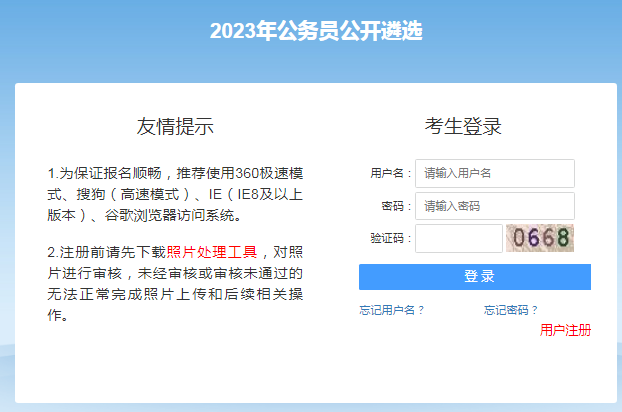This screenshot has width=622, height=412.
Task: Download the red 照片处理工具 link
Action: tap(212, 252)
